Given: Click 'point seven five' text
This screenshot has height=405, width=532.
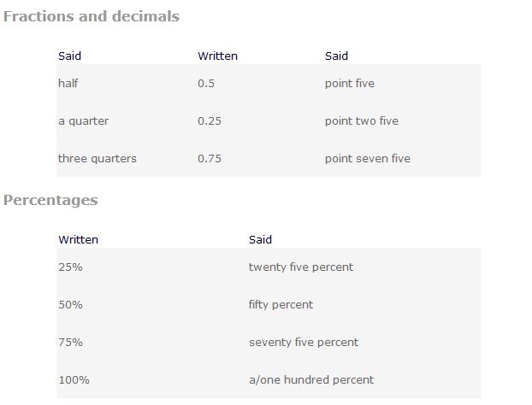Looking at the screenshot, I should pos(367,158).
